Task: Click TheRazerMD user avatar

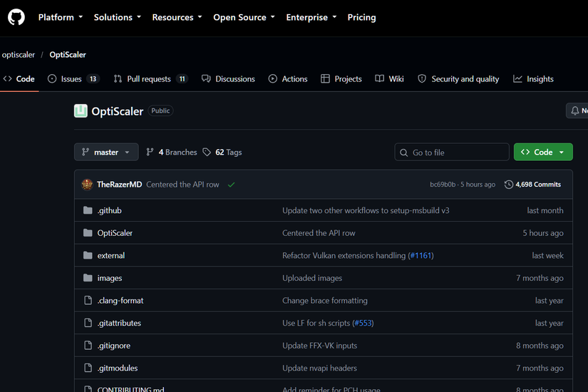Action: click(x=87, y=185)
